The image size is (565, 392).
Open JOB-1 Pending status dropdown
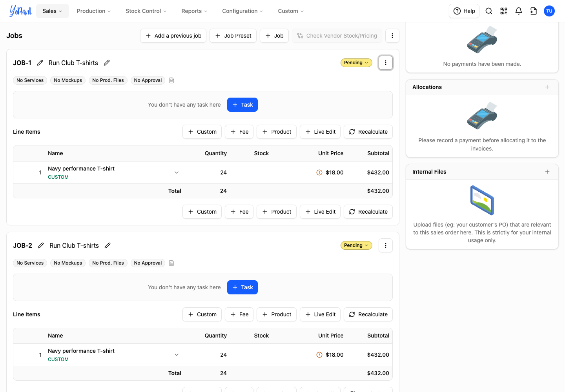click(356, 63)
